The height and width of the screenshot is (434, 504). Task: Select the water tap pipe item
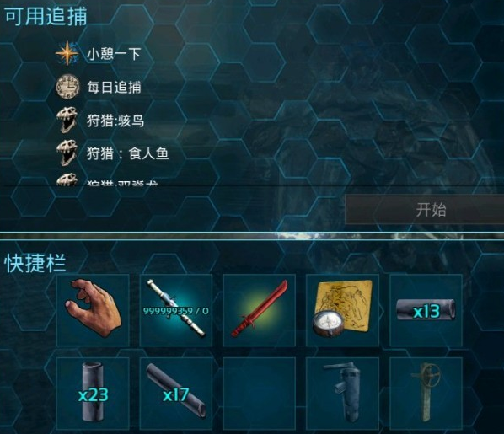[342, 394]
